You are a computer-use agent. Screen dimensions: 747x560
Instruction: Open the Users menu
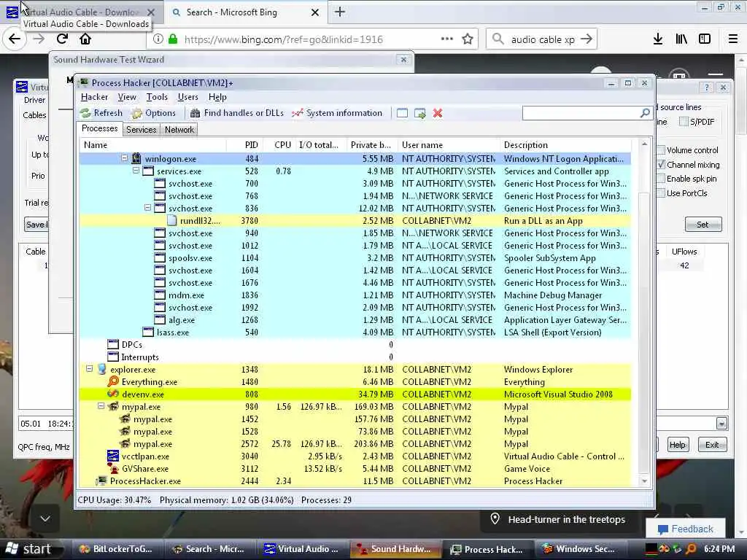187,97
